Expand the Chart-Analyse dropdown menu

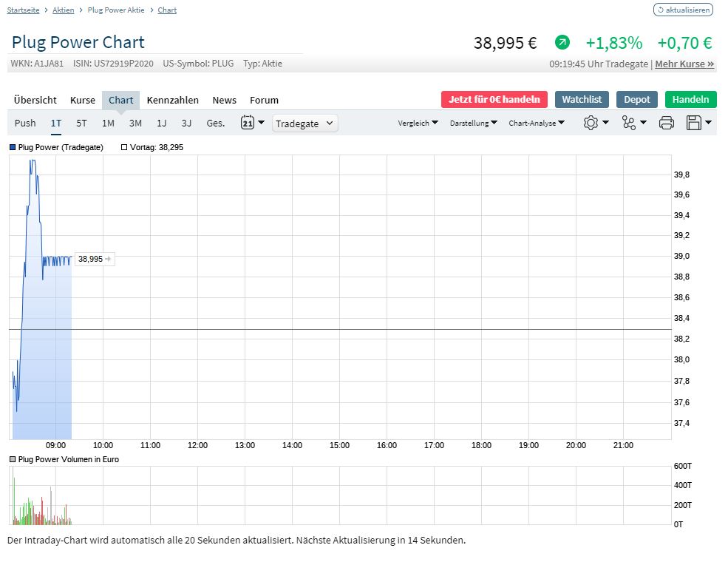pyautogui.click(x=537, y=123)
